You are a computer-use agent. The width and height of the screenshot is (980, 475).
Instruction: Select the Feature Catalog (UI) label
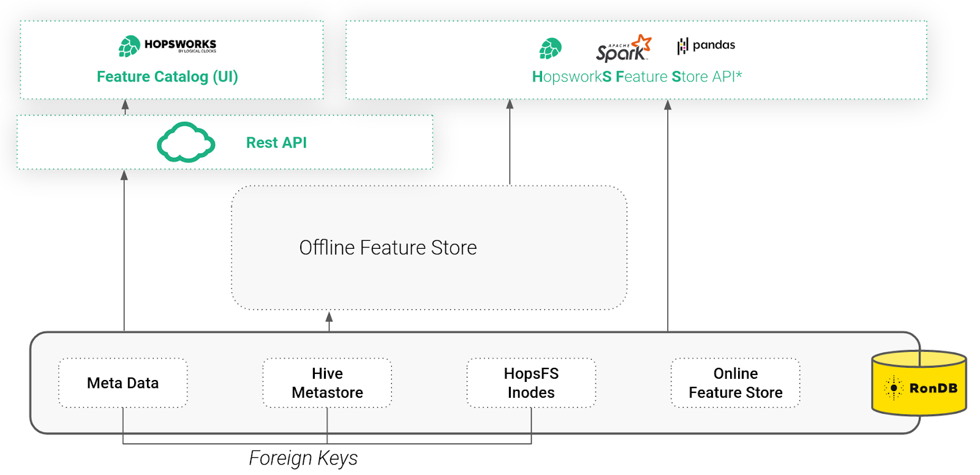click(167, 77)
